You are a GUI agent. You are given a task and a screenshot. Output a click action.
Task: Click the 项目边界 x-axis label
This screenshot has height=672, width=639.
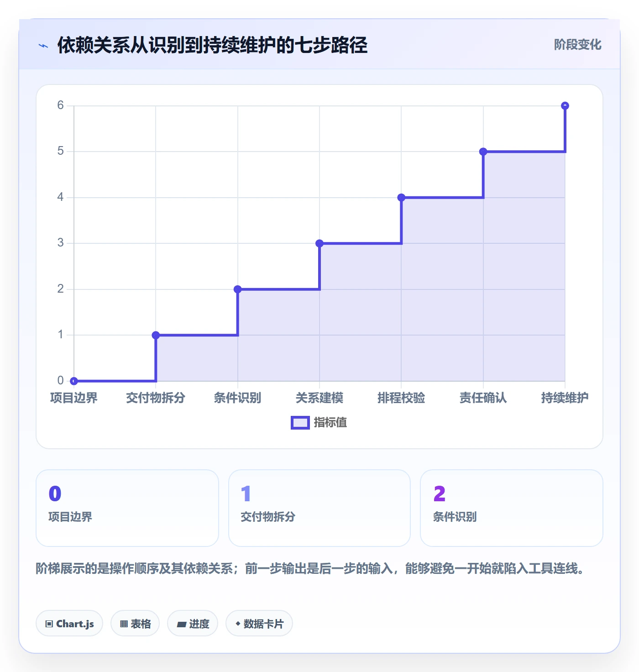[74, 398]
